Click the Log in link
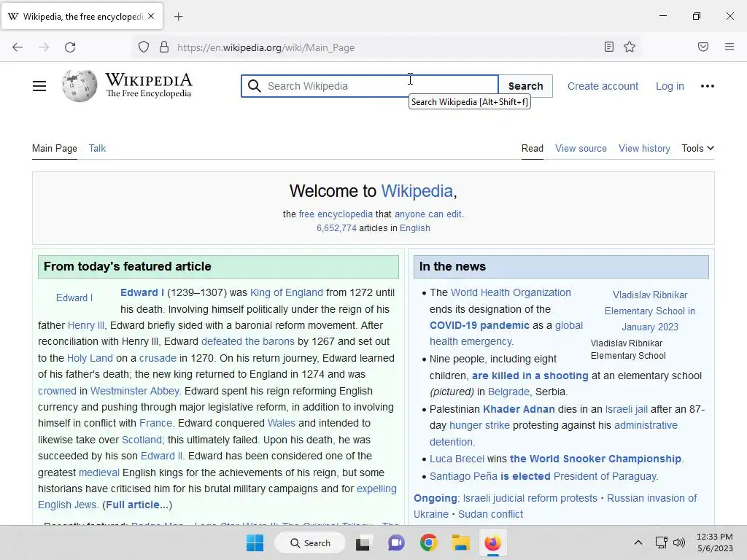Image resolution: width=747 pixels, height=560 pixels. click(670, 86)
